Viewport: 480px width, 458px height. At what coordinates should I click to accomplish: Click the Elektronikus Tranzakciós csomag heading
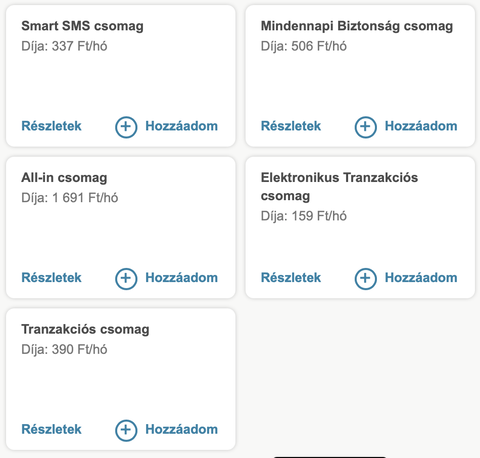(339, 187)
